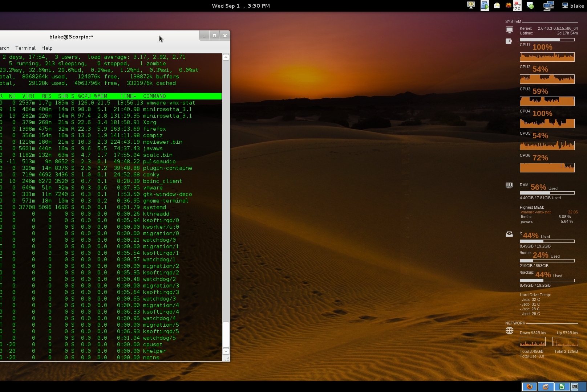This screenshot has height=392, width=587.
Task: Open the mail notification tray icon
Action: [497, 5]
